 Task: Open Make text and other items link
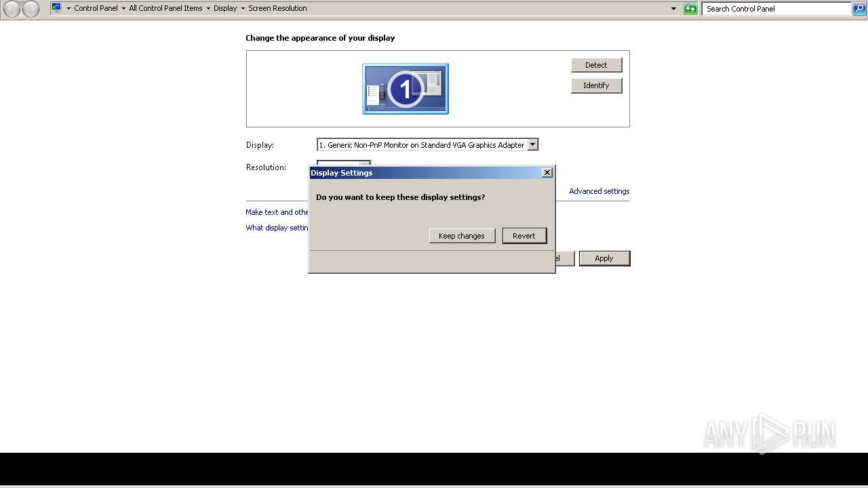[277, 212]
